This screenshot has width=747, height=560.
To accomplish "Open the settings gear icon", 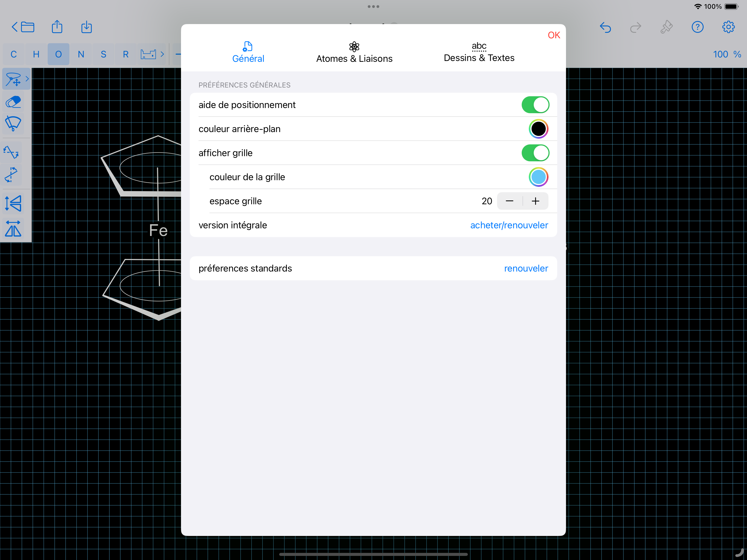I will coord(728,27).
